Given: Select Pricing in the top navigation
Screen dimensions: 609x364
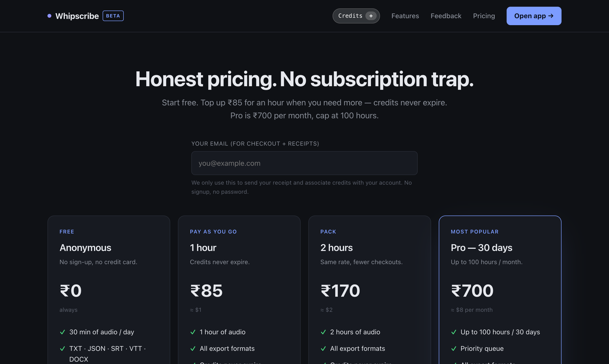Looking at the screenshot, I should pyautogui.click(x=484, y=16).
